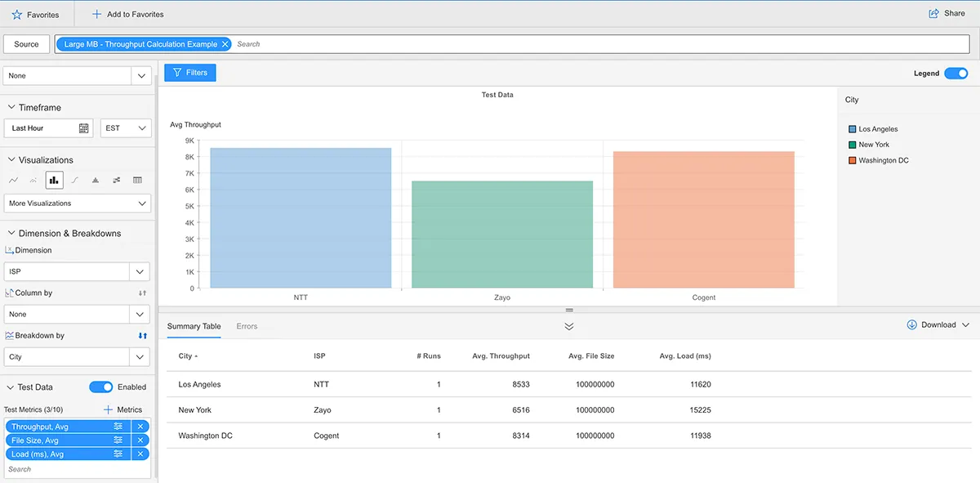This screenshot has height=483, width=980.
Task: Click the Download button
Action: (938, 325)
